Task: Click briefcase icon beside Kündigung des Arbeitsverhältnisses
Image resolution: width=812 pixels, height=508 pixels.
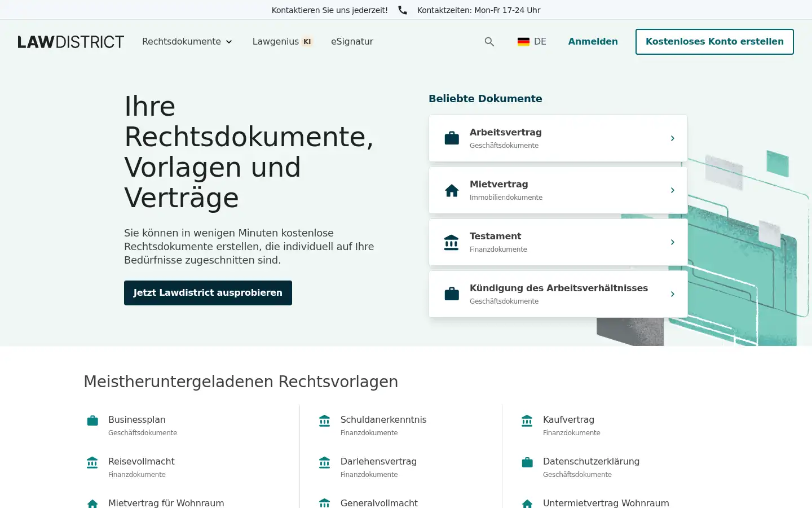Action: click(x=452, y=294)
